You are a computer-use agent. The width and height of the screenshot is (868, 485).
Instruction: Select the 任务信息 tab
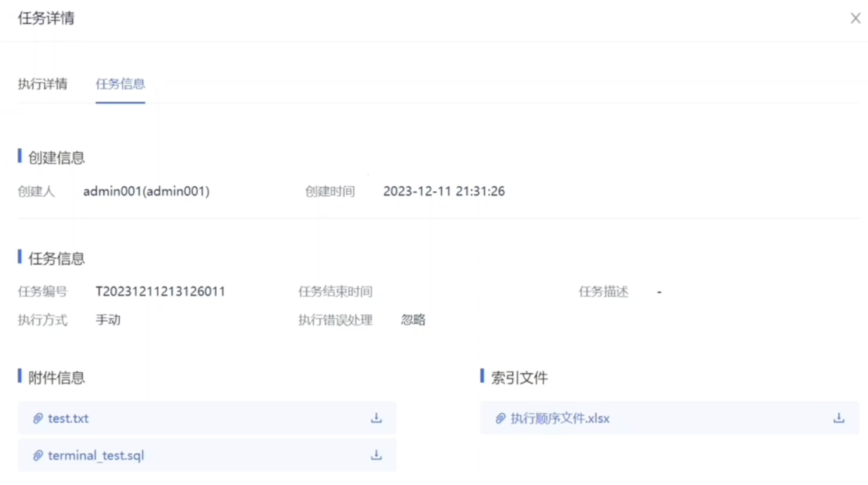pyautogui.click(x=121, y=84)
